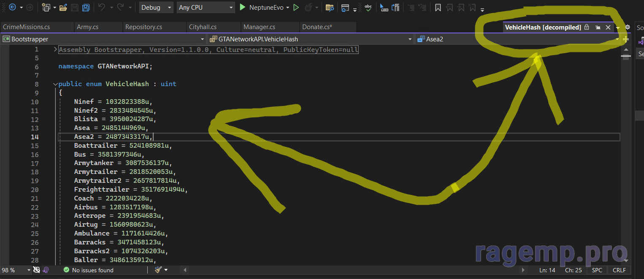Click the vertical scrollbar of the editor
The image size is (644, 279).
(x=626, y=156)
